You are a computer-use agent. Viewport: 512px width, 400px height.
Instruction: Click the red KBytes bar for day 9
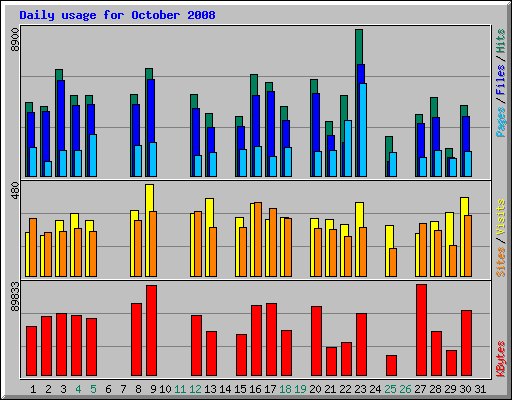click(x=151, y=331)
